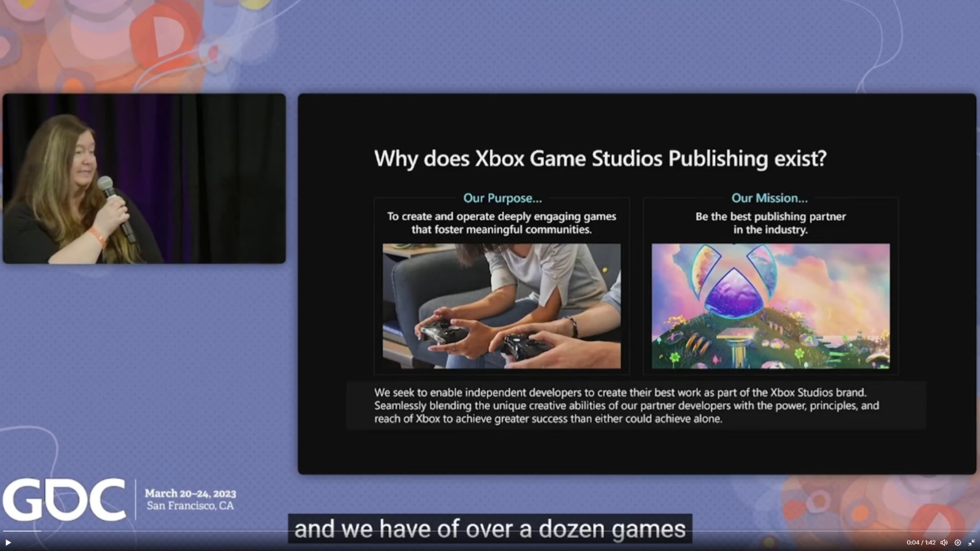Click the caption 'and we have of over a dozen games'
Screen dimensions: 980x551
click(x=490, y=529)
